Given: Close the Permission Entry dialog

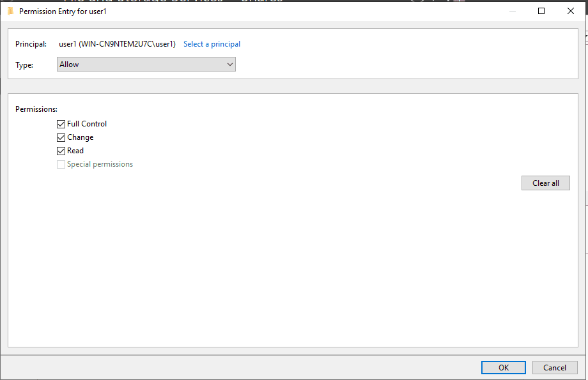Looking at the screenshot, I should click(571, 11).
